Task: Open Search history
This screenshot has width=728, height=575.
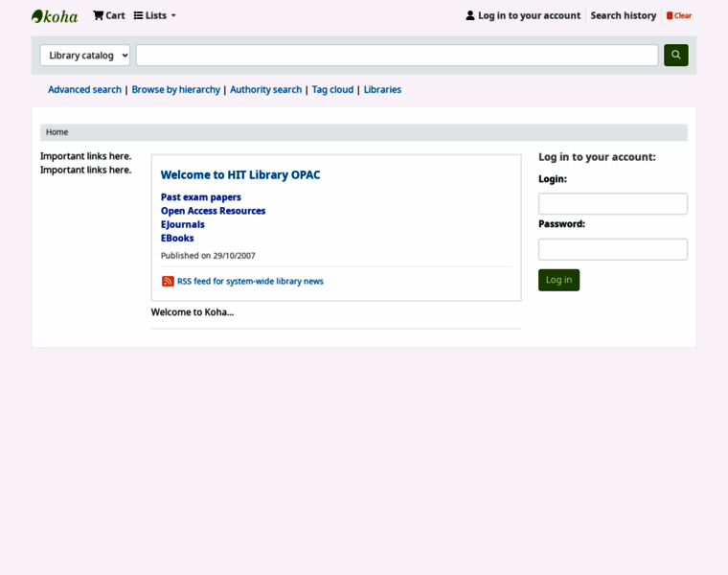Action: (623, 15)
